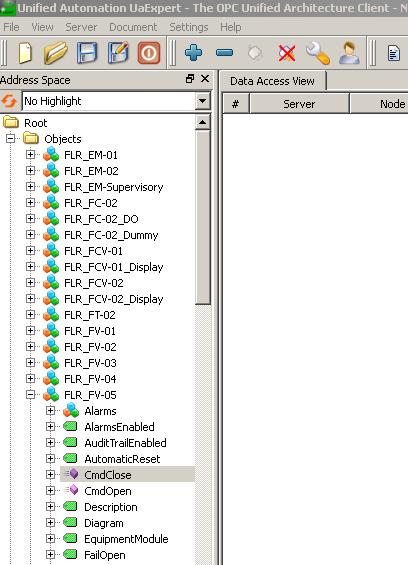Open a project with the folder icon
The height and width of the screenshot is (565, 408).
pos(56,53)
